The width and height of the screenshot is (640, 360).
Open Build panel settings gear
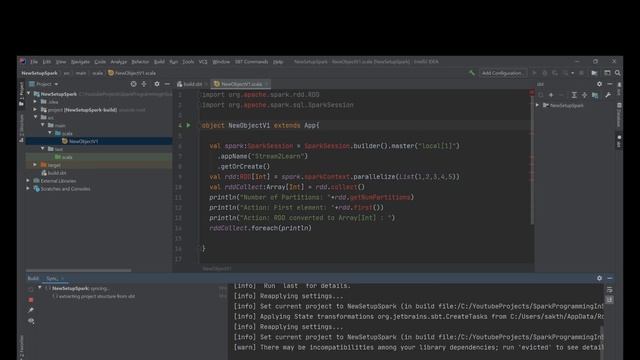click(599, 278)
